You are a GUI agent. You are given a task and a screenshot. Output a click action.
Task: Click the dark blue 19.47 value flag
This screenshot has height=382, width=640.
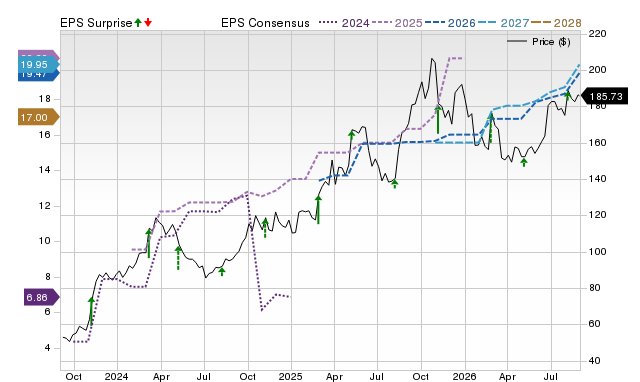[x=39, y=76]
